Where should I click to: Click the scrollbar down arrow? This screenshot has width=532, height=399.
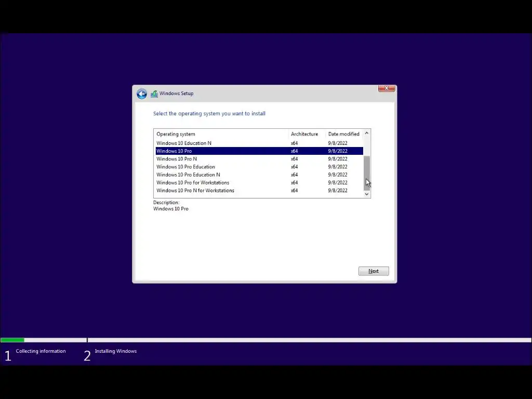pos(367,194)
